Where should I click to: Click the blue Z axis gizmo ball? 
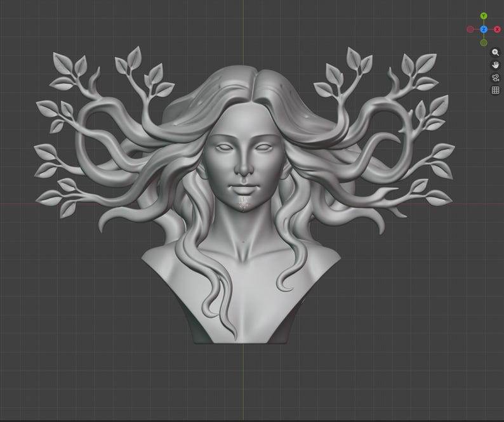[x=484, y=30]
